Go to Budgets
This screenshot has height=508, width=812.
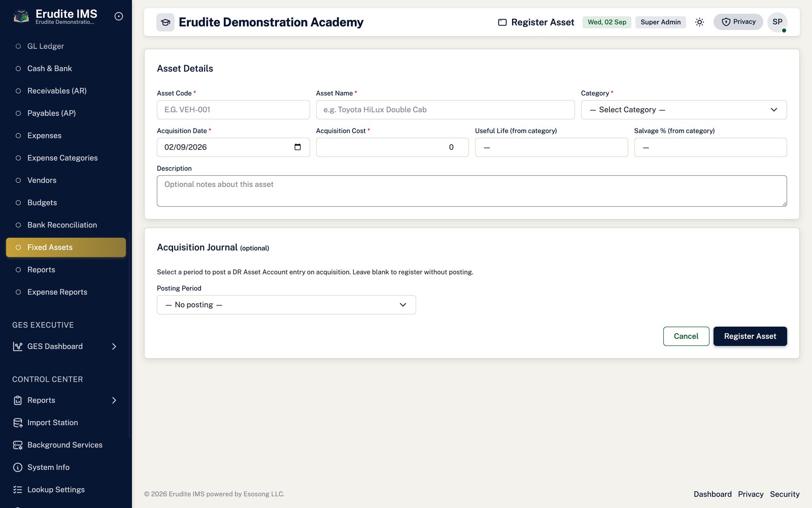pyautogui.click(x=66, y=203)
